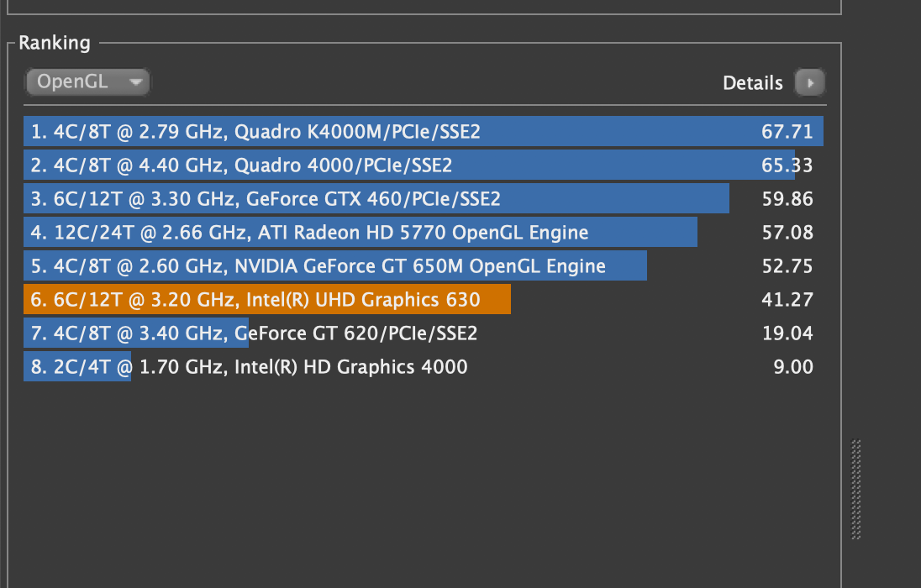The height and width of the screenshot is (588, 921).
Task: Select the Quadro K4000M ranking row
Action: [424, 131]
